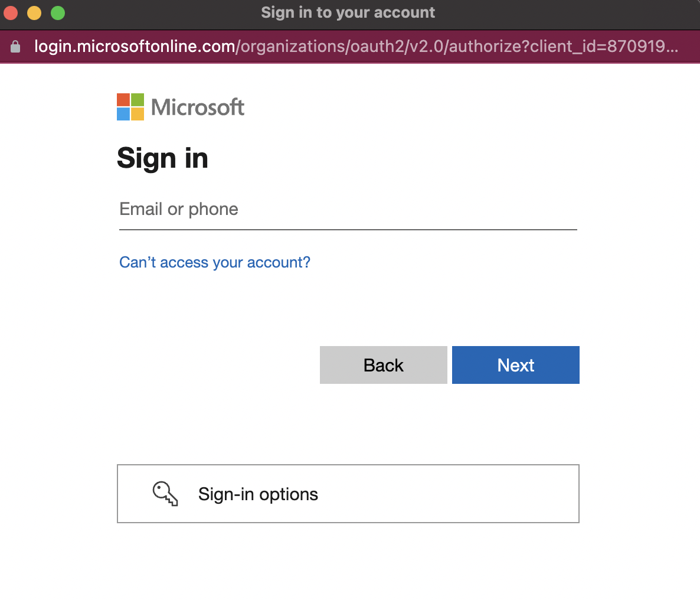Minimize the window using the yellow button
This screenshot has width=700, height=600.
point(34,12)
